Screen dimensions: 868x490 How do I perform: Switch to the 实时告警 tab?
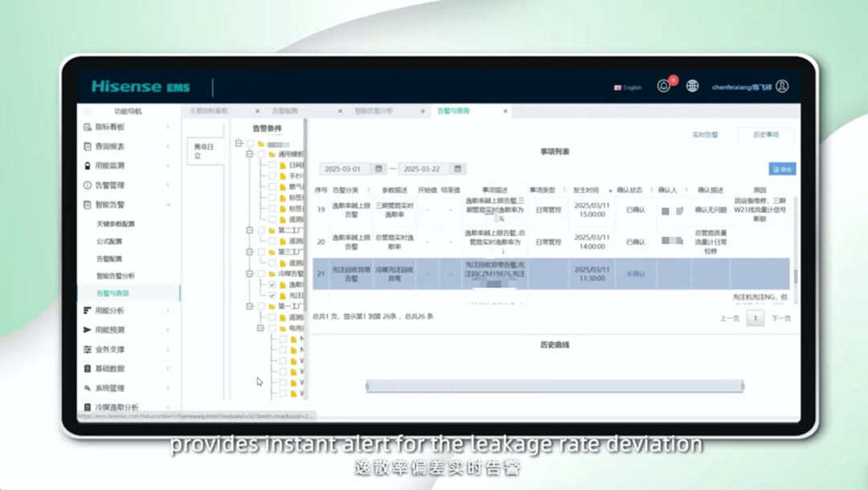[705, 135]
